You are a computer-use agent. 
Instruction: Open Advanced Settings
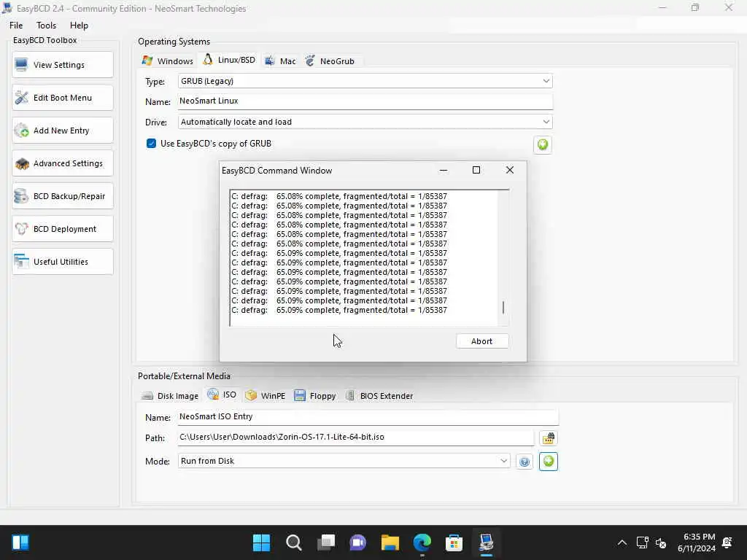pyautogui.click(x=63, y=163)
